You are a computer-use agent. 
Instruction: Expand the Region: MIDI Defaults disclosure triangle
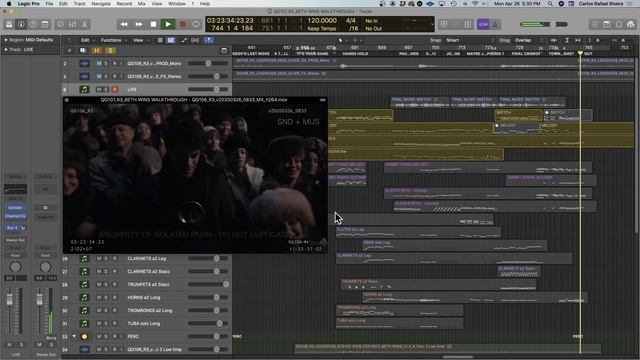pos(6,40)
